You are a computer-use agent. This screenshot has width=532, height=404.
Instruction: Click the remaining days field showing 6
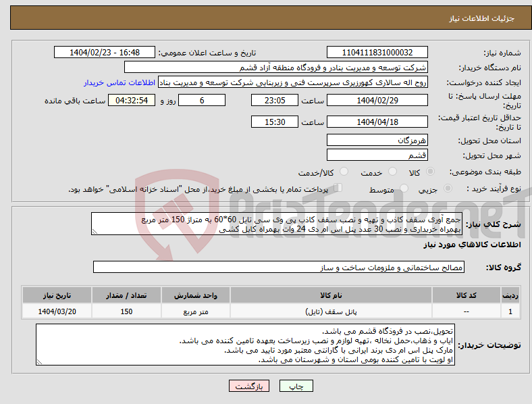click(202, 101)
